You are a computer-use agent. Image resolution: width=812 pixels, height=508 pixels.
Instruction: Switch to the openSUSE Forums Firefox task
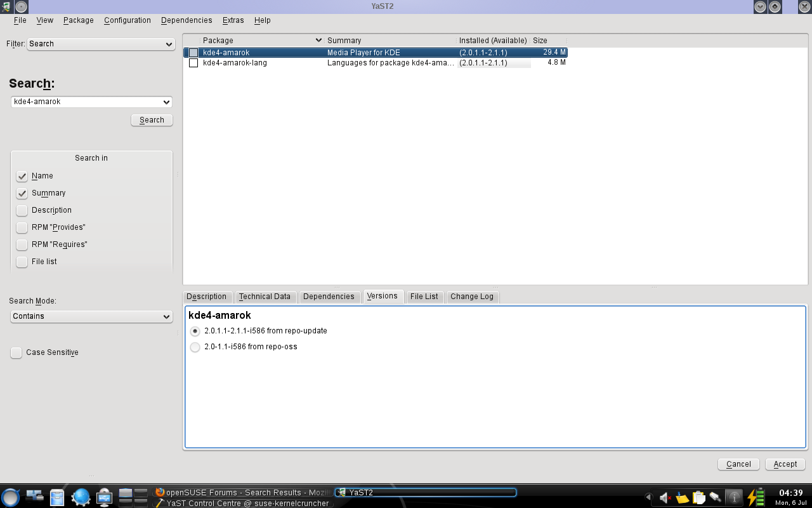(x=244, y=492)
